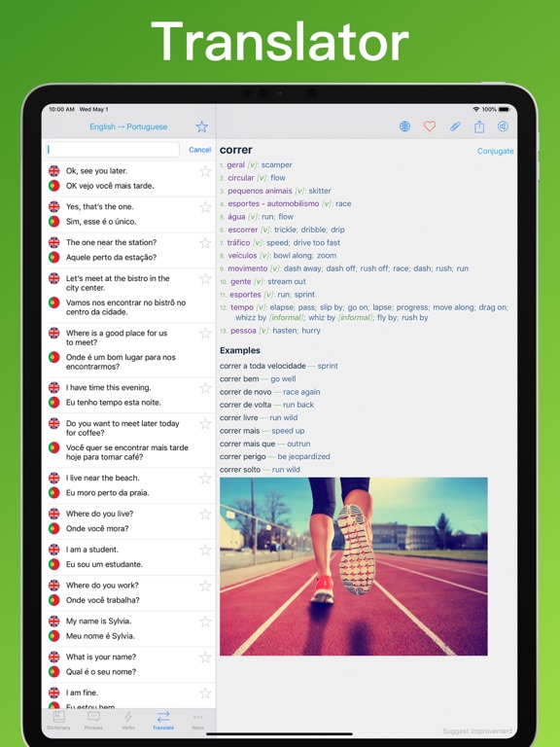560x747 pixels.
Task: Tap the blue star in header
Action: tap(202, 126)
